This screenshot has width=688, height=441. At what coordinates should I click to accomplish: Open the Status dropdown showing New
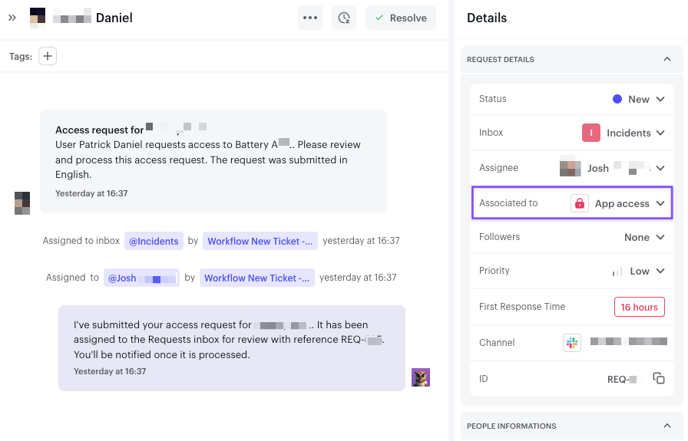(x=638, y=99)
